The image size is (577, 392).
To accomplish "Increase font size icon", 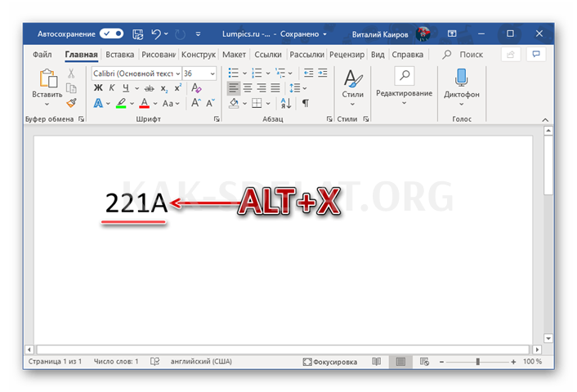I will 196,103.
